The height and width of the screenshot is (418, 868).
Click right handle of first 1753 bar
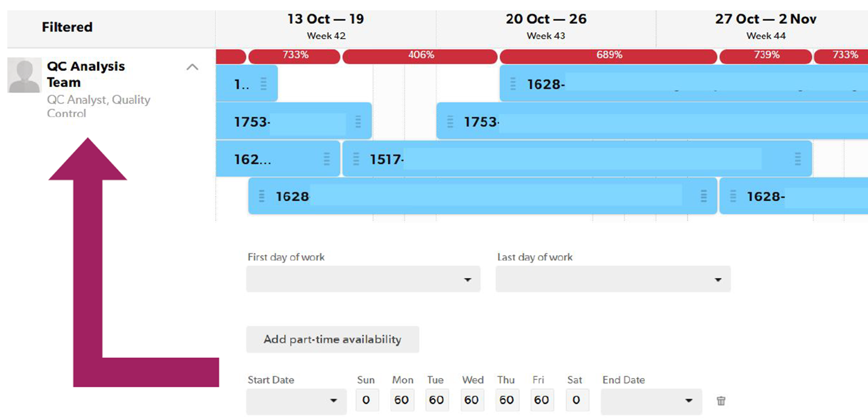pos(358,122)
